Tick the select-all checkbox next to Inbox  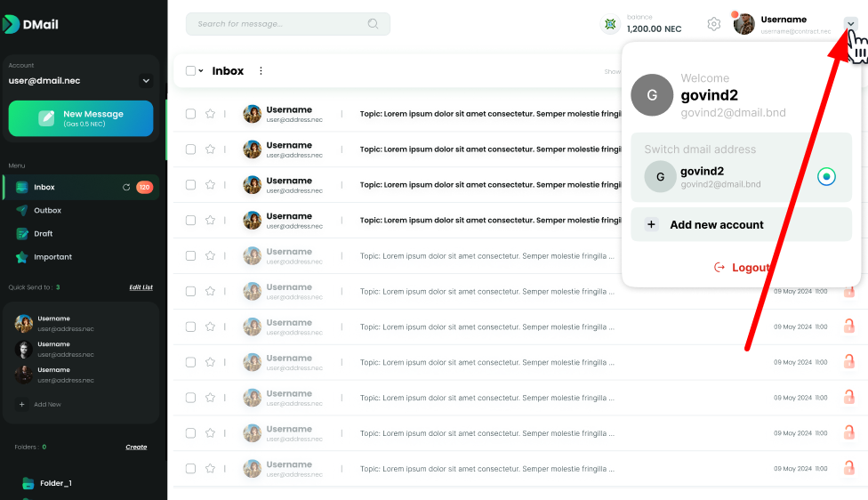[x=190, y=71]
